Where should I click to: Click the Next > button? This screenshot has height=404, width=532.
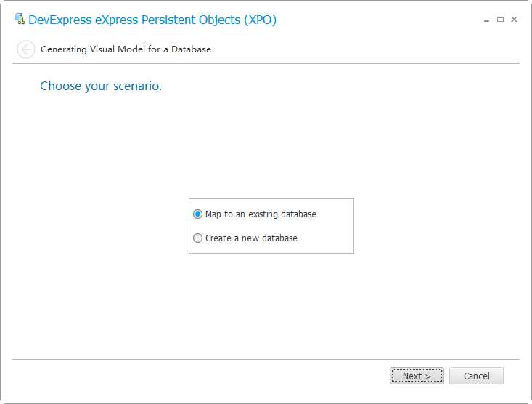[x=417, y=376]
